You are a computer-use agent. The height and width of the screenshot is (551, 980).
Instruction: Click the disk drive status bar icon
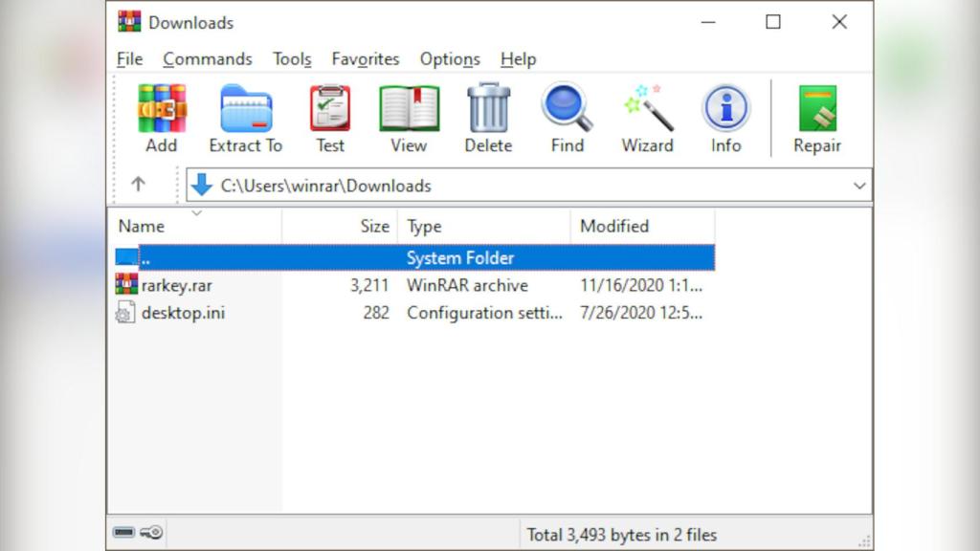[123, 532]
